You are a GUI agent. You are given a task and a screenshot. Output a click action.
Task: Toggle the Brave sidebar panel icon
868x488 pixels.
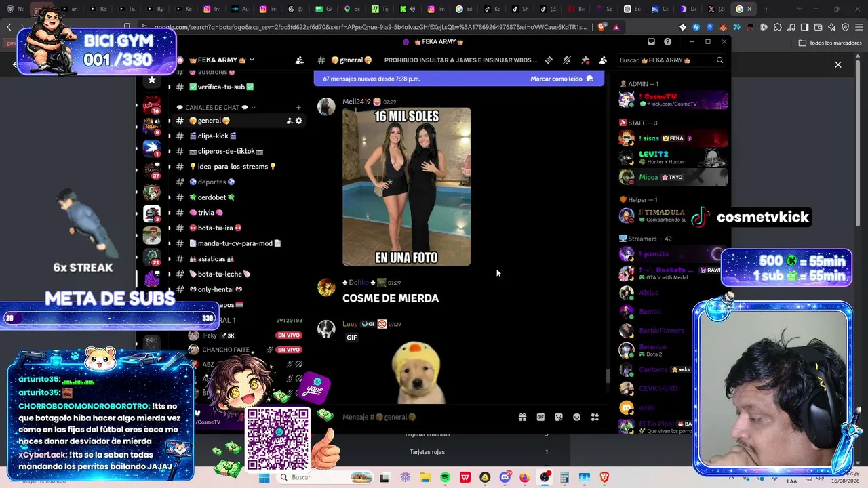tap(804, 27)
